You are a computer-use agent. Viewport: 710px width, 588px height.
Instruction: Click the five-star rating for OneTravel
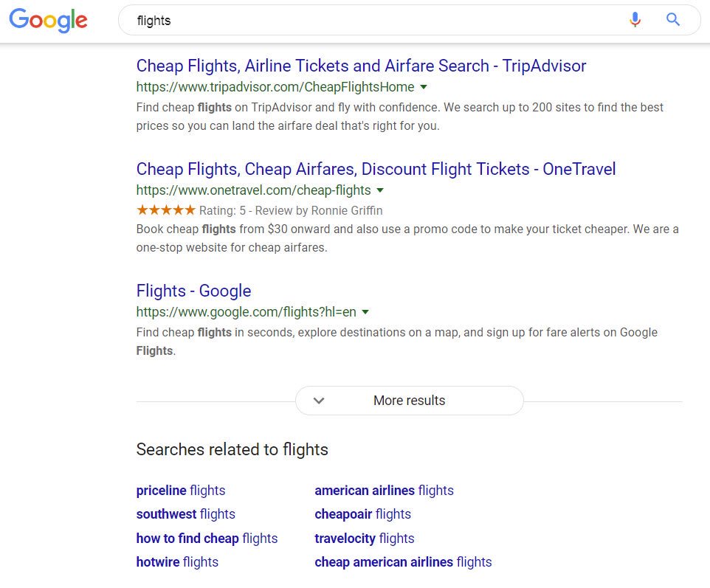(166, 210)
